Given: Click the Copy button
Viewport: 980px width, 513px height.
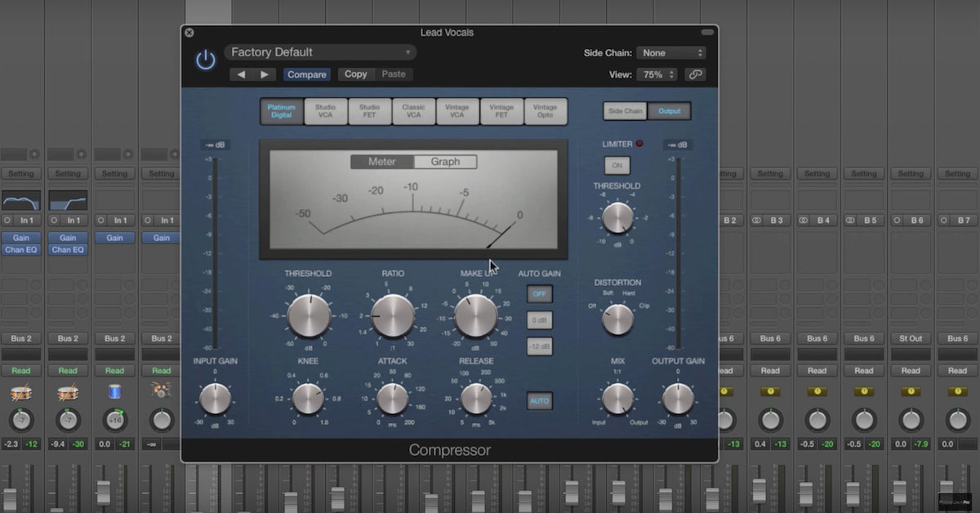Looking at the screenshot, I should [356, 74].
